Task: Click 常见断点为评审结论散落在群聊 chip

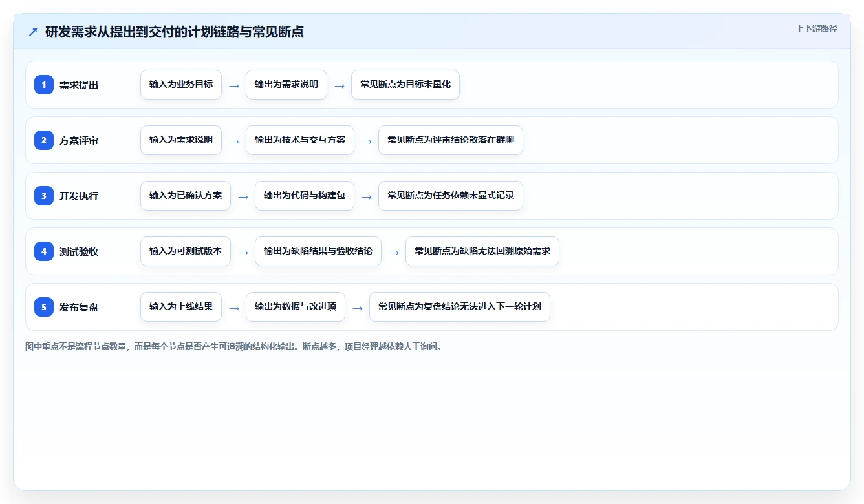Action: pos(451,140)
